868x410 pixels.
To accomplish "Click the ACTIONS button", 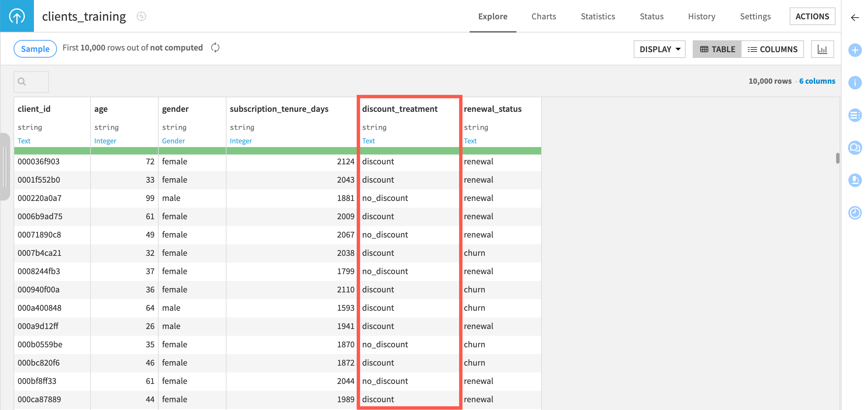I will point(812,16).
